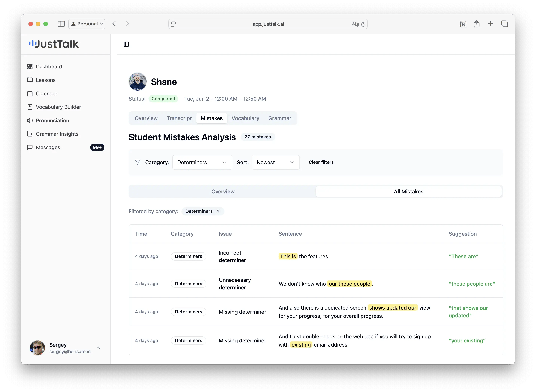This screenshot has width=536, height=392.
Task: Click highlighted "shows updated our" phrase
Action: click(x=393, y=308)
